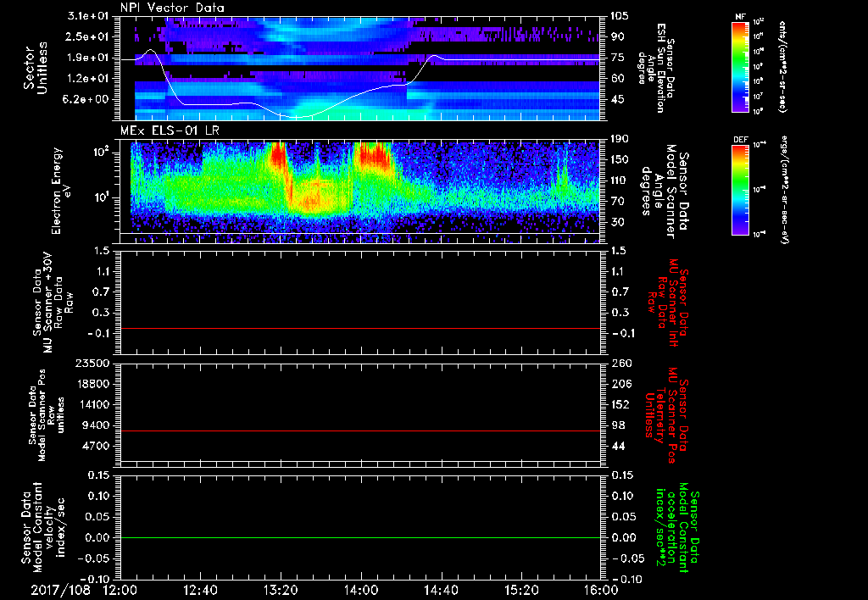Click the 105 degree elevation tick
The width and height of the screenshot is (868, 600).
coord(620,16)
